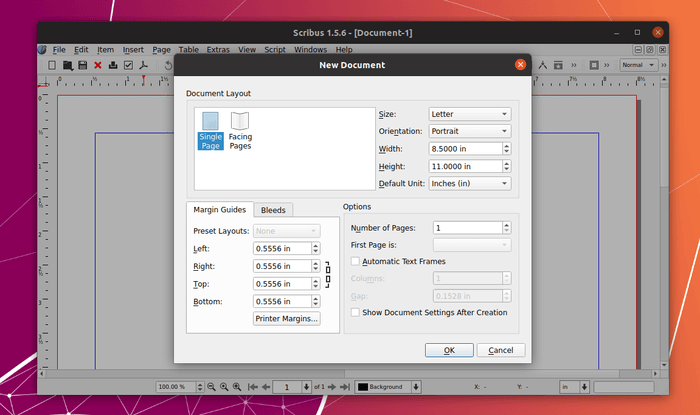Viewport: 700px width, 415px height.
Task: Select the Single Page layout icon
Action: 210,131
